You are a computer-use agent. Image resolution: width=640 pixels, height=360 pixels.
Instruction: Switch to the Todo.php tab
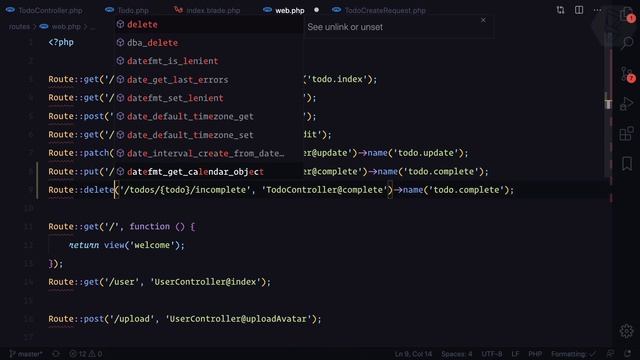(x=128, y=10)
